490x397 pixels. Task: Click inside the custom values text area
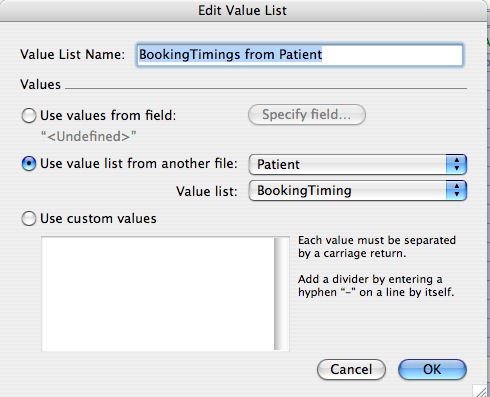coord(157,294)
